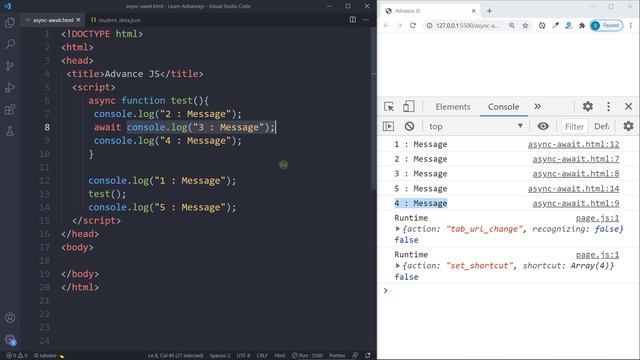Expand the set_shortcut object
This screenshot has height=360, width=640.
(x=398, y=265)
